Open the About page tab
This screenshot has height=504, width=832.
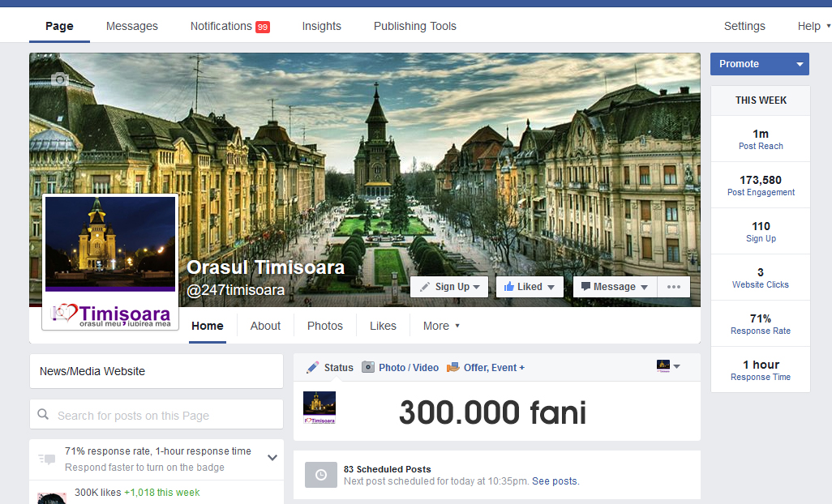tap(265, 326)
